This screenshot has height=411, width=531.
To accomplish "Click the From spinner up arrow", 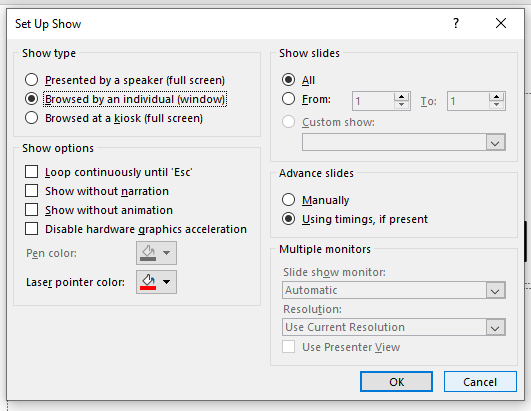I will click(x=402, y=97).
